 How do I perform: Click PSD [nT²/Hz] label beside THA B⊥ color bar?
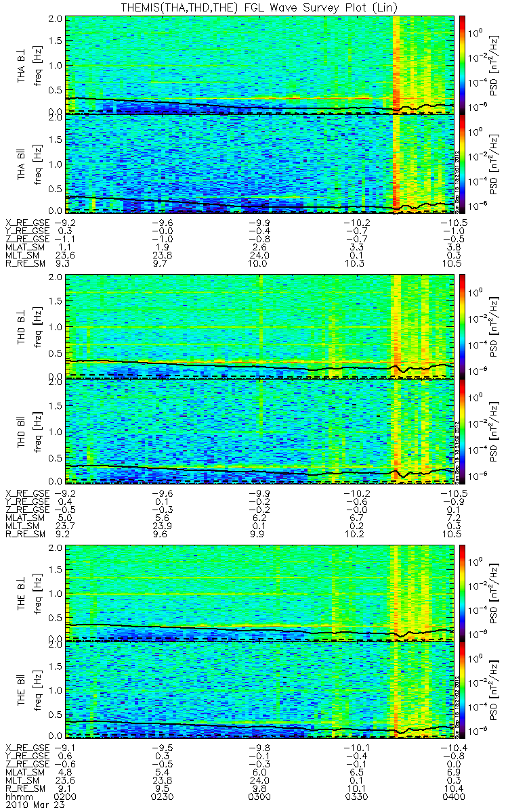(494, 64)
